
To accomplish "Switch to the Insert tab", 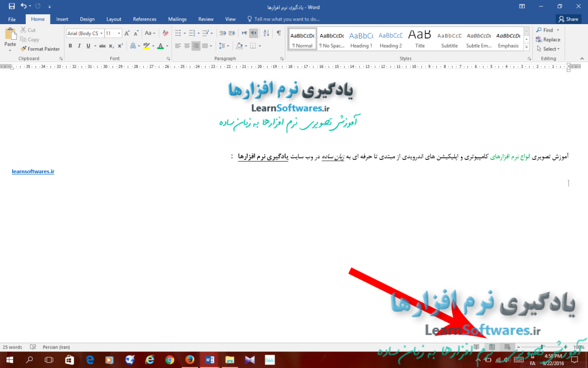I will [62, 19].
